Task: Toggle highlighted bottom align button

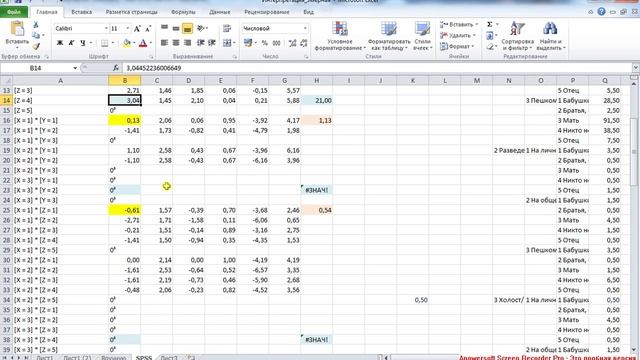Action: [187, 28]
